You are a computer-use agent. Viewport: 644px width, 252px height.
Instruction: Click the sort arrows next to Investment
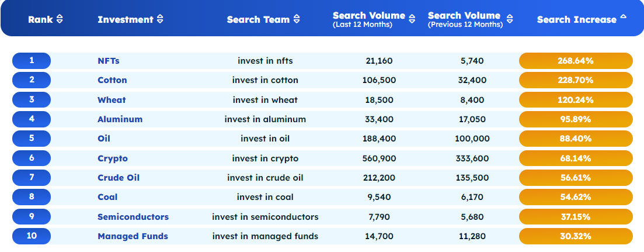pyautogui.click(x=161, y=20)
